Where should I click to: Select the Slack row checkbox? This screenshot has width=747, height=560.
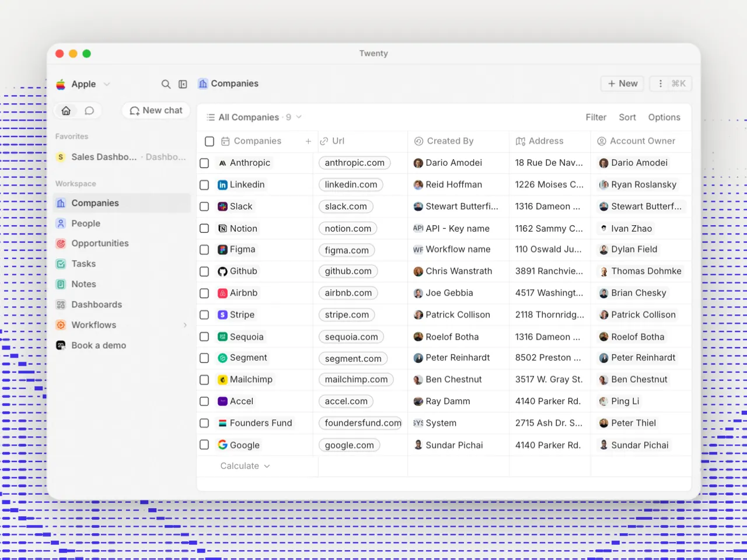204,206
